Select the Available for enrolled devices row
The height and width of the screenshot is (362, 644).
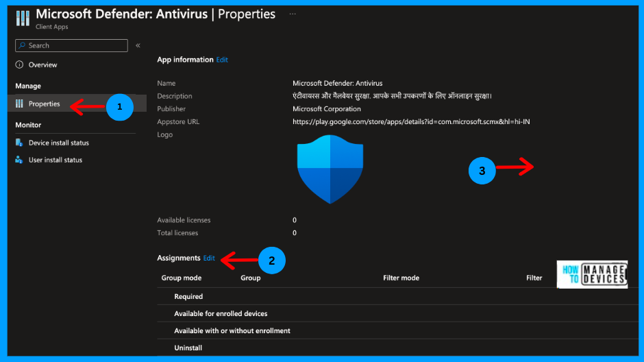(397, 313)
